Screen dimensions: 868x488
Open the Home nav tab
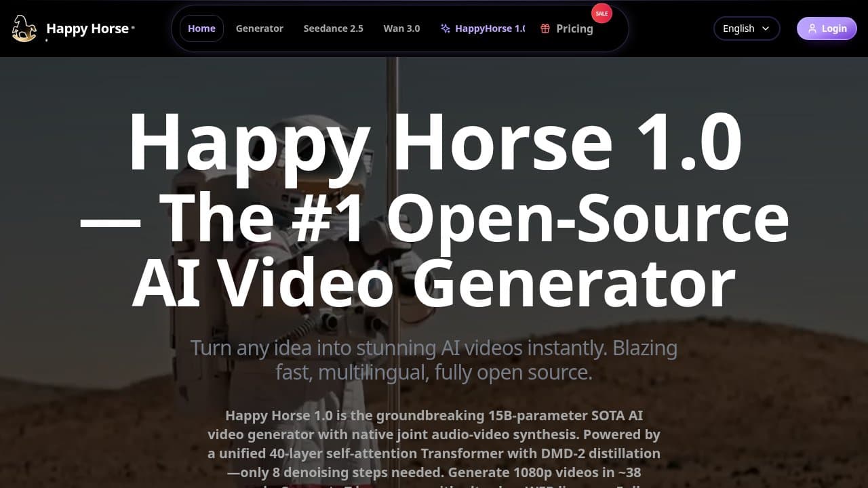(x=201, y=28)
